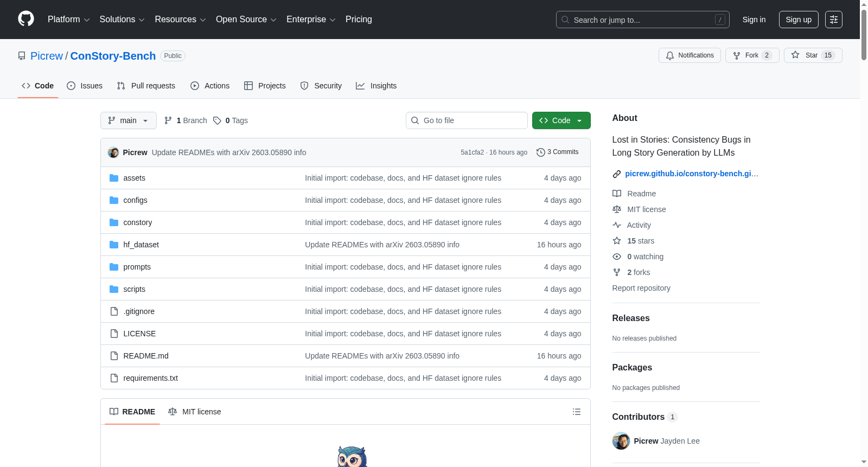Image resolution: width=868 pixels, height=467 pixels.
Task: Click the link icon beside the website URL
Action: (x=617, y=174)
